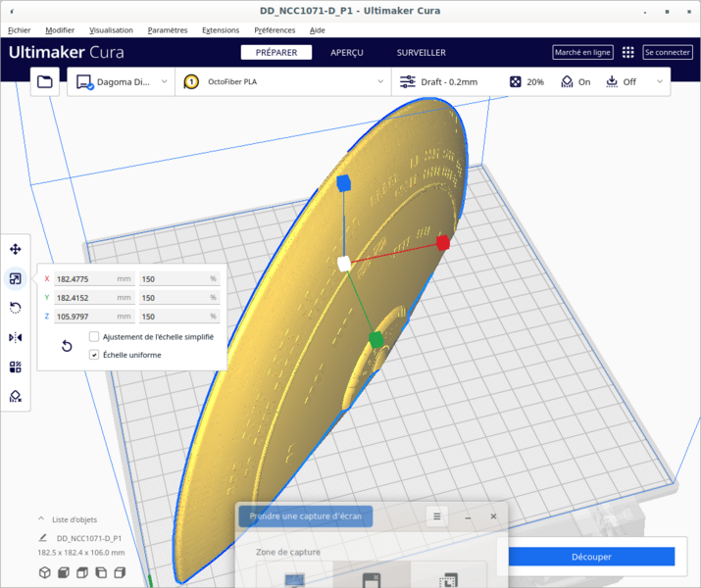Collapse the Liste d'objets panel
The width and height of the screenshot is (701, 588).
click(41, 519)
